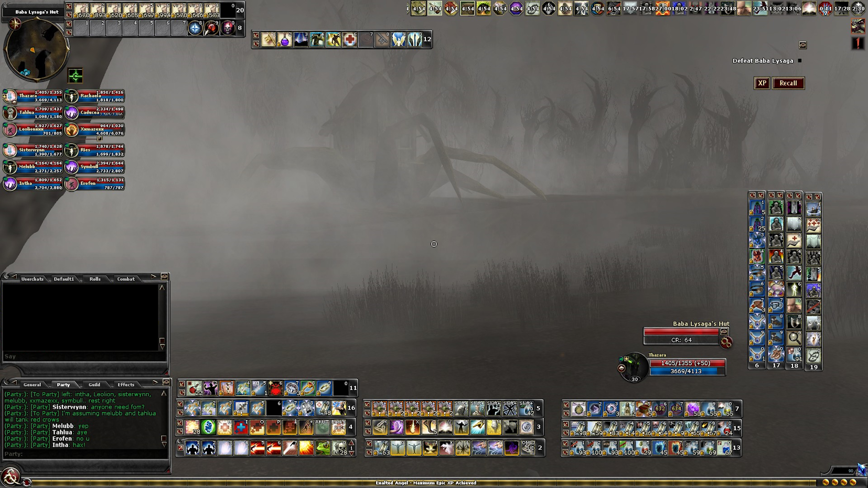Image resolution: width=868 pixels, height=488 pixels.
Task: Use the treasure chest item on hotbar 7
Action: [x=644, y=408]
